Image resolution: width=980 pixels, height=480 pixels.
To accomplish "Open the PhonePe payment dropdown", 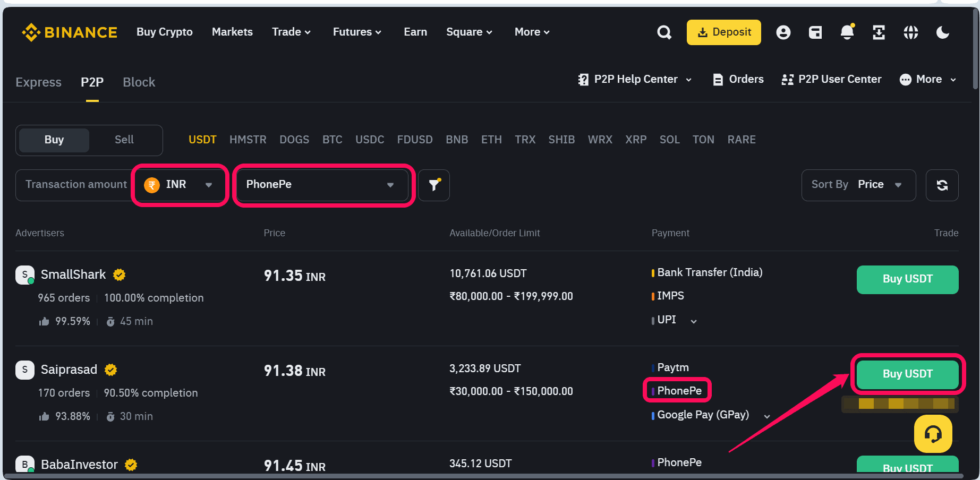I will click(323, 185).
